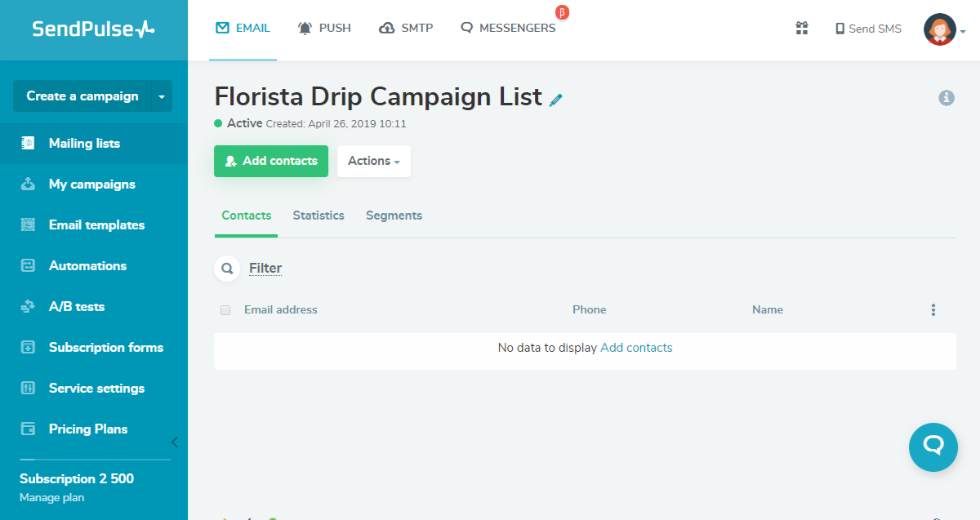The width and height of the screenshot is (980, 520).
Task: Expand the Actions dropdown
Action: coord(374,161)
